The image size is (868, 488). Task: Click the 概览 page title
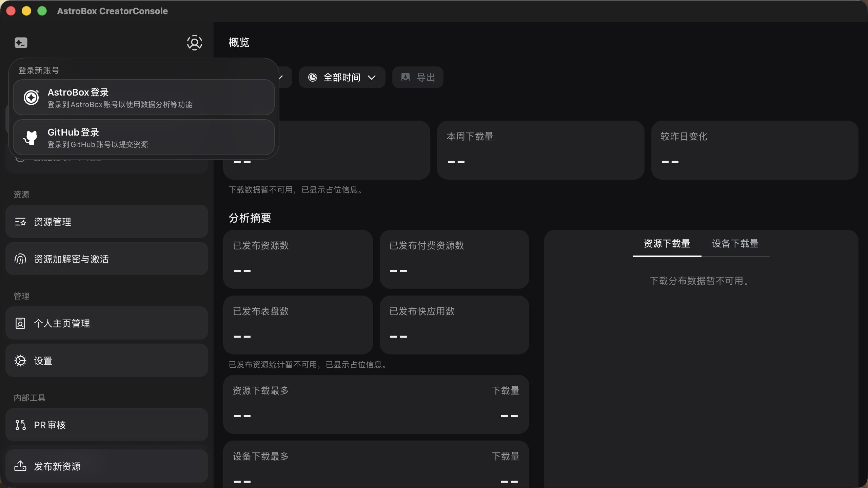click(239, 43)
